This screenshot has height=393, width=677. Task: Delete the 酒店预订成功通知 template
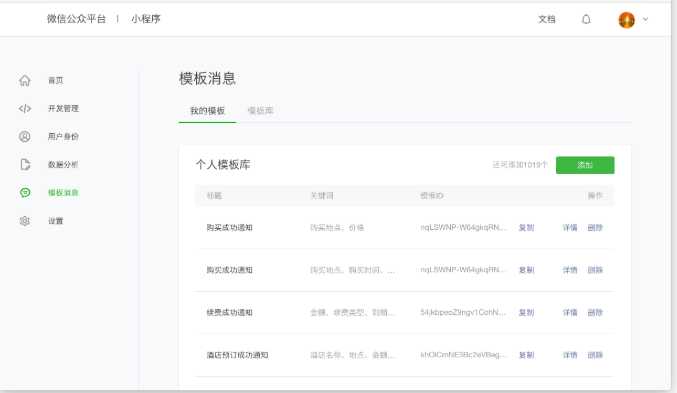coord(595,355)
